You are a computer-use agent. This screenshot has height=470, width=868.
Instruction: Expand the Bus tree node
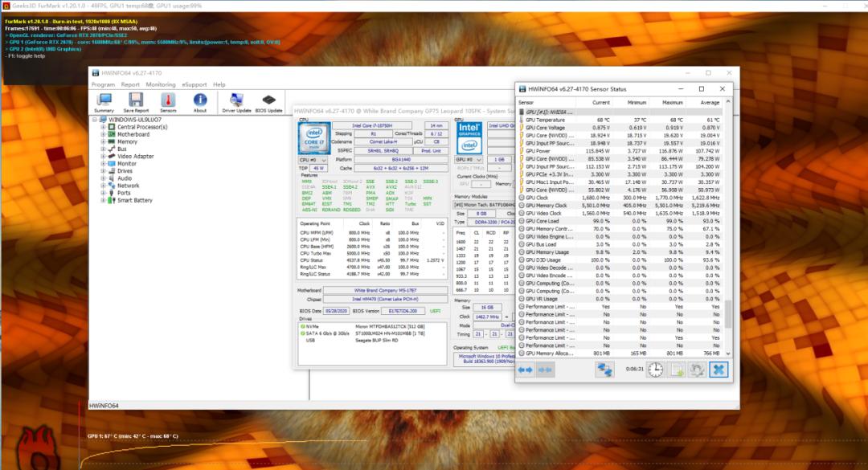(103, 149)
